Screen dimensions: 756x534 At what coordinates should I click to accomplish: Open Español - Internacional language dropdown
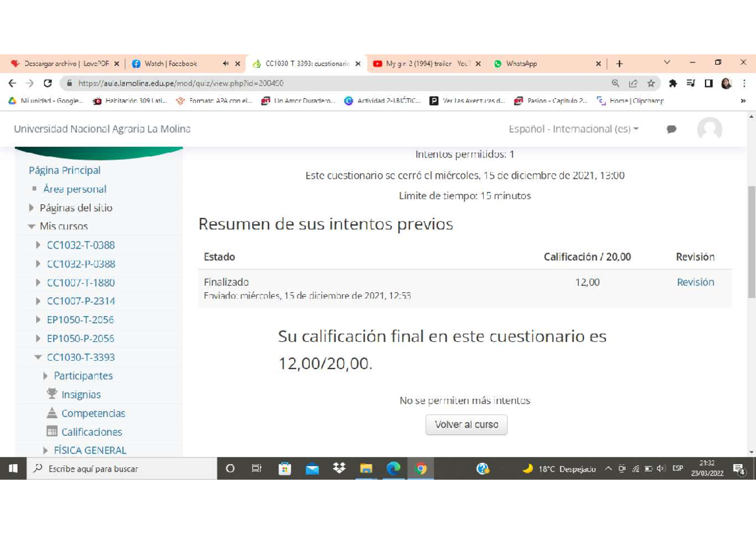point(573,129)
